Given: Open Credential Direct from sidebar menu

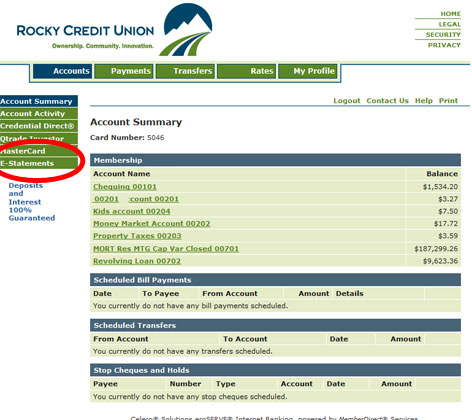Looking at the screenshot, I should click(x=39, y=126).
